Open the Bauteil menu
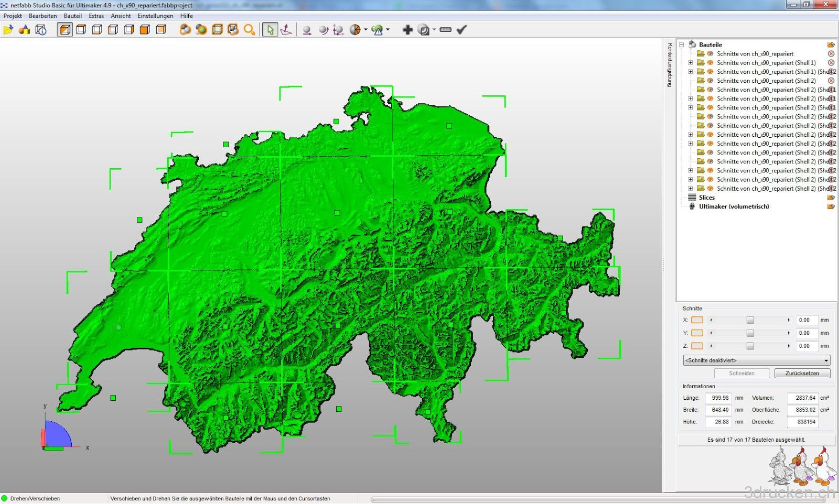 (x=72, y=16)
